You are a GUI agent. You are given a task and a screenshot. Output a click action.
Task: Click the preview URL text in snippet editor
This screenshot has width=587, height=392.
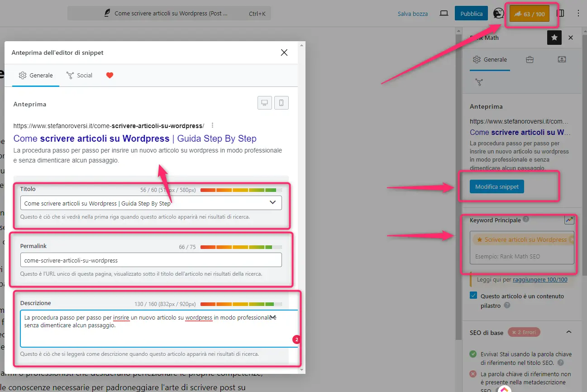pyautogui.click(x=109, y=125)
